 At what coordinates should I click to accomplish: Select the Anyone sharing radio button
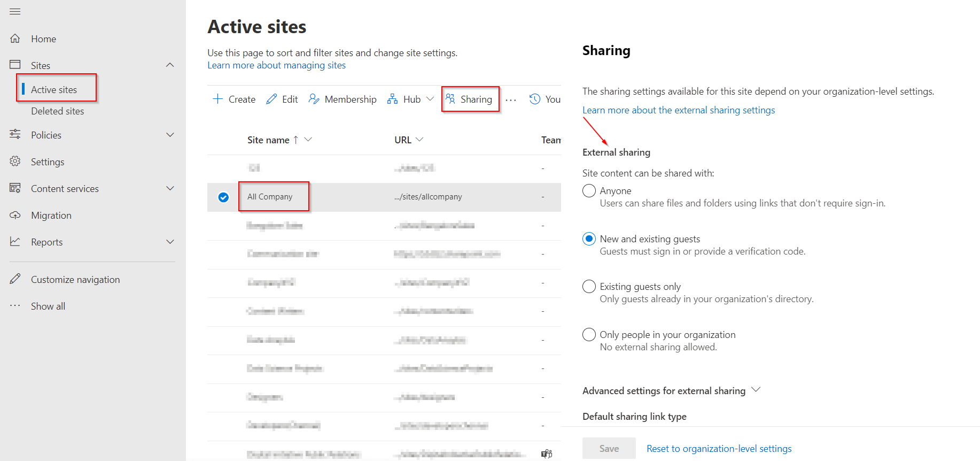tap(588, 190)
